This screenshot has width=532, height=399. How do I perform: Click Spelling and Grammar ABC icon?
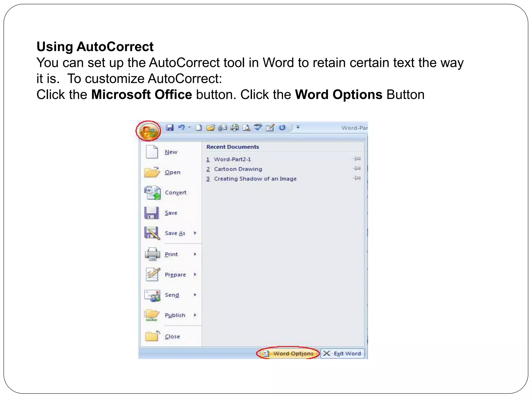(x=258, y=127)
